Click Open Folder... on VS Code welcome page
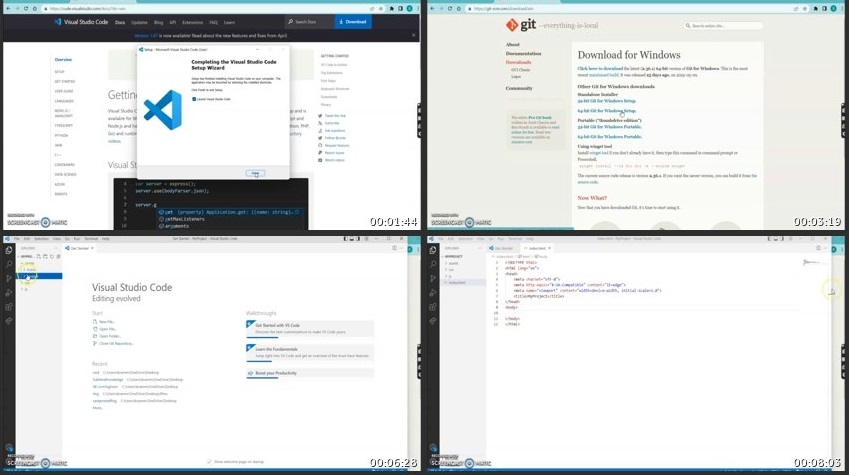Image resolution: width=849 pixels, height=475 pixels. [x=107, y=336]
